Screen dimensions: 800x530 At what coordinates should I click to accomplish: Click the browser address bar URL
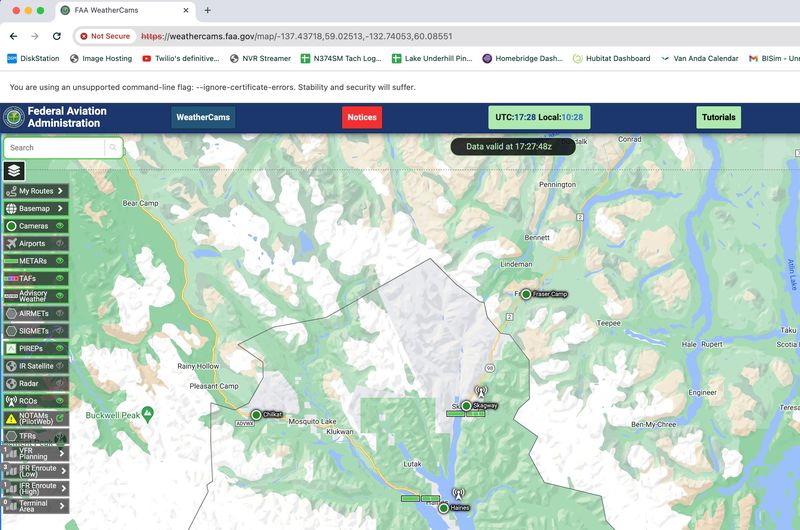tap(296, 36)
